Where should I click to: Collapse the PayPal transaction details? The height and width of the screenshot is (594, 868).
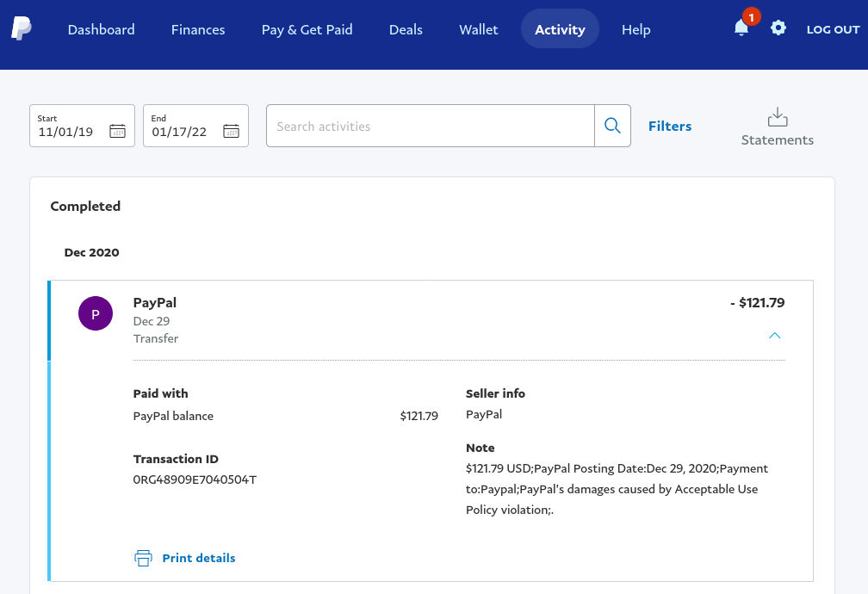(x=774, y=336)
